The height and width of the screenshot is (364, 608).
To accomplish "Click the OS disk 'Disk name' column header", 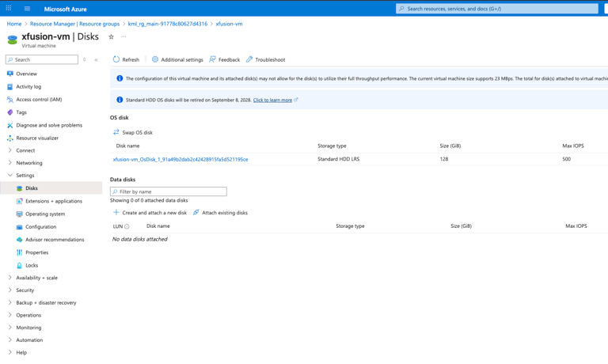I will tap(127, 146).
